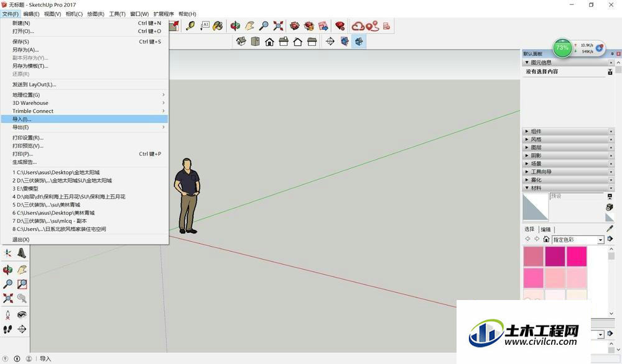Viewport: 622px width, 364px height.
Task: Open the 相机(C) menu
Action: [74, 14]
